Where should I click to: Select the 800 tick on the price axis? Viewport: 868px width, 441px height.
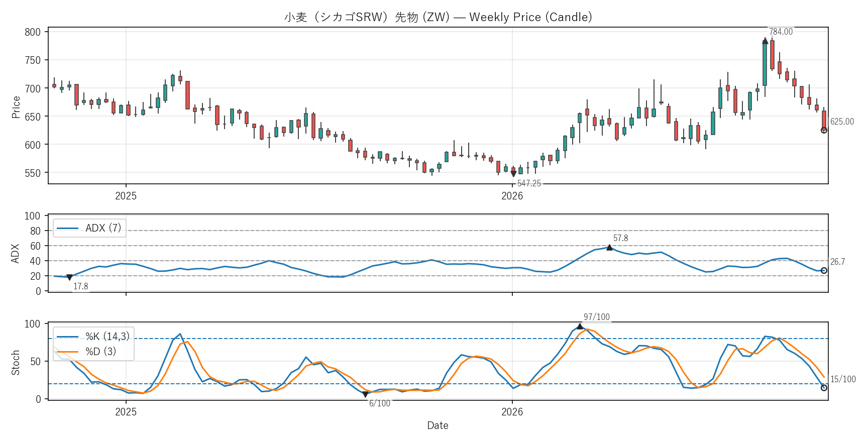pos(33,32)
